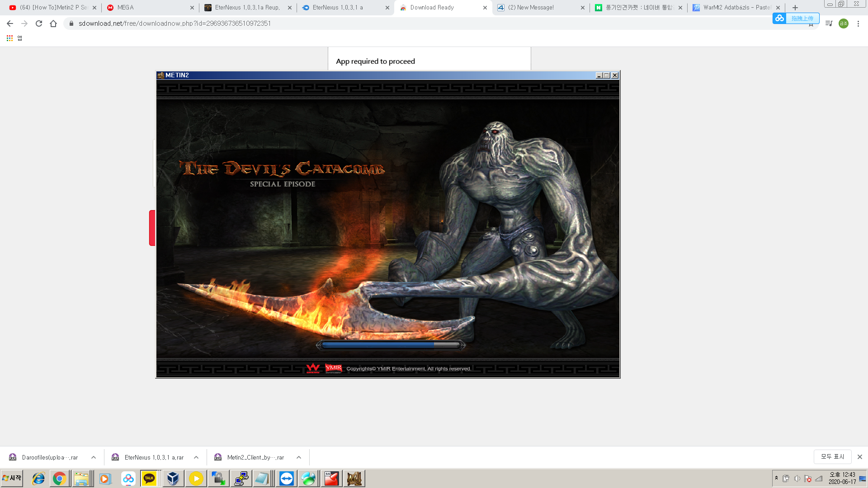Open the media control playlist icon

click(829, 23)
